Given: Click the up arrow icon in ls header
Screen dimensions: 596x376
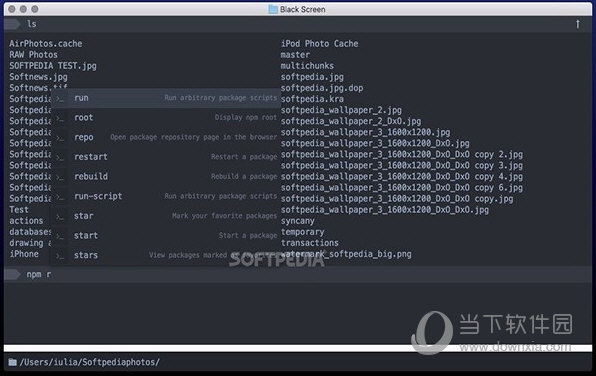Looking at the screenshot, I should tap(578, 24).
